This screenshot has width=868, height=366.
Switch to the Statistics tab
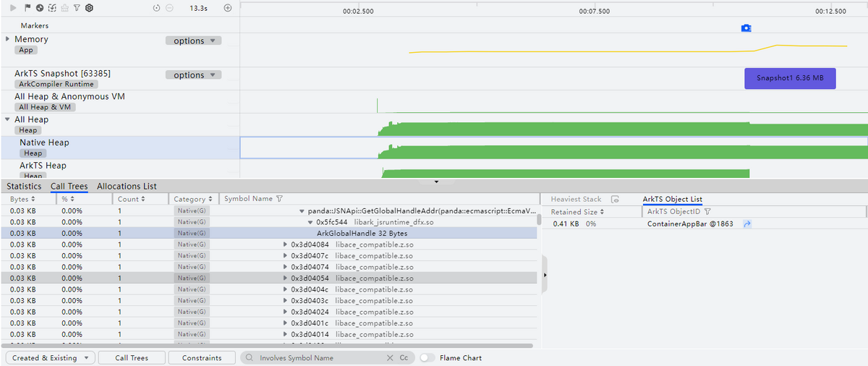click(24, 187)
